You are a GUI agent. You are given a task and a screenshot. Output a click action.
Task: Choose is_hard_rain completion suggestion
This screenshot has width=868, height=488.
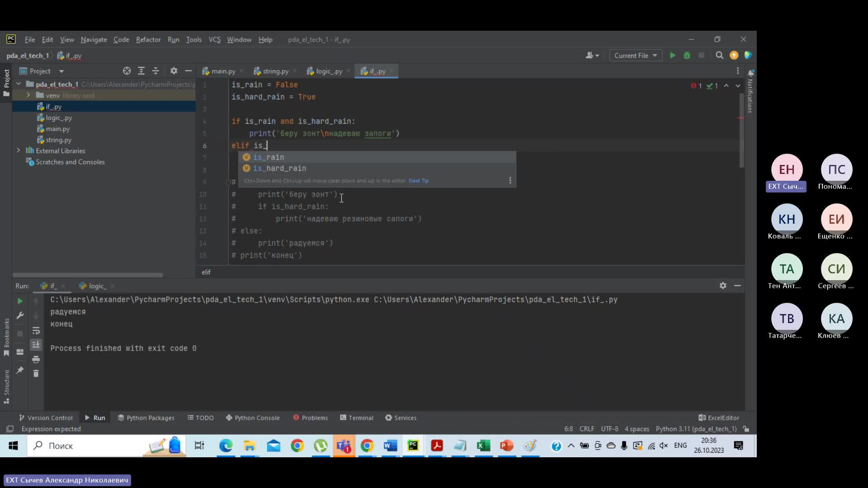[377, 168]
